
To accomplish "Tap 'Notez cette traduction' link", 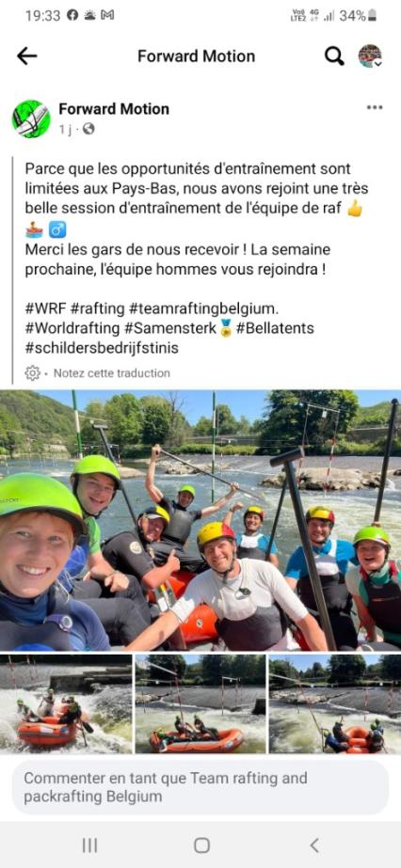I will 111,373.
